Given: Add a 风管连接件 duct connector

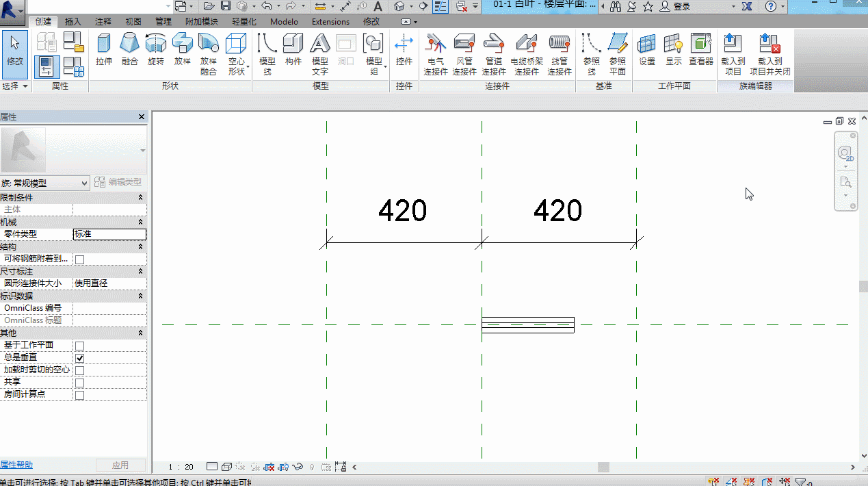Looking at the screenshot, I should pos(464,54).
